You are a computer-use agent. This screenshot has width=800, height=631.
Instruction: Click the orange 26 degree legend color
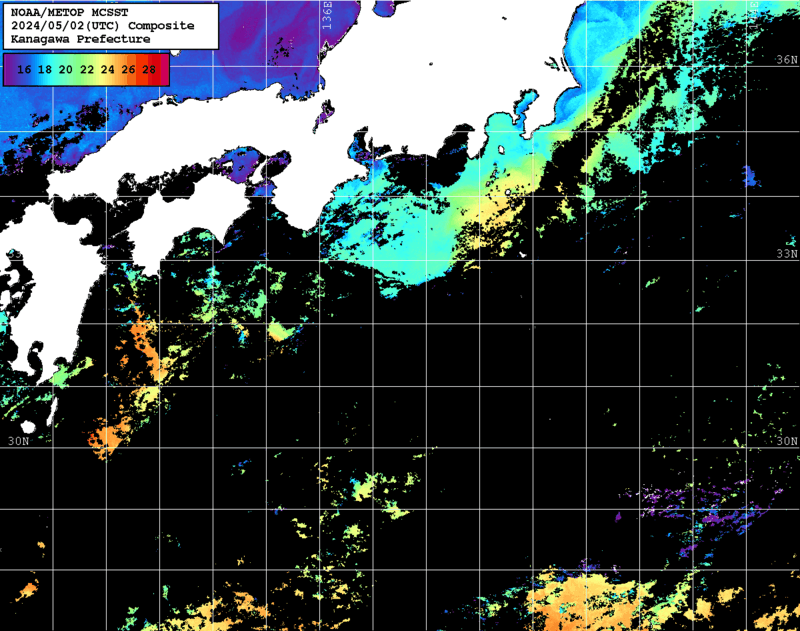pos(128,69)
